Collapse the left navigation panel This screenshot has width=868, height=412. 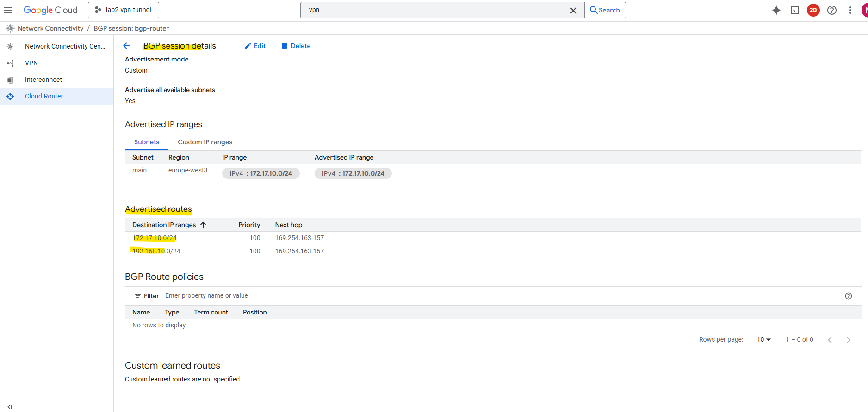point(10,407)
